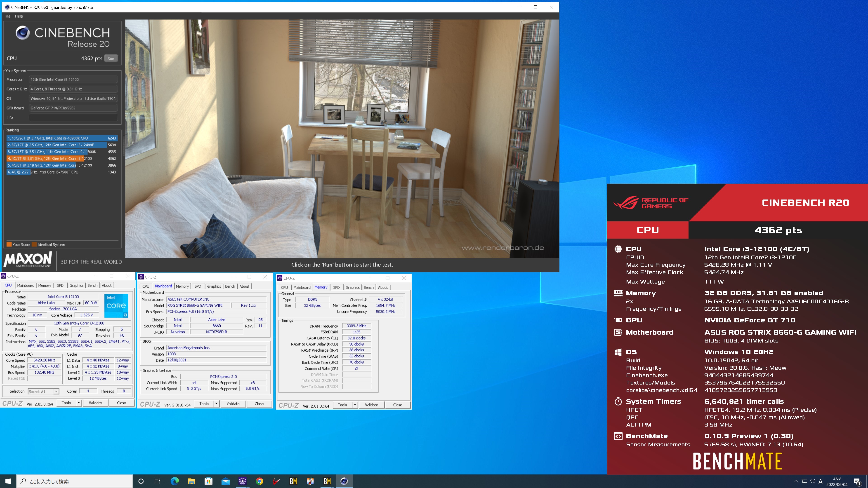Click Tools button in first CPU-Z window
The height and width of the screenshot is (488, 868).
[66, 403]
